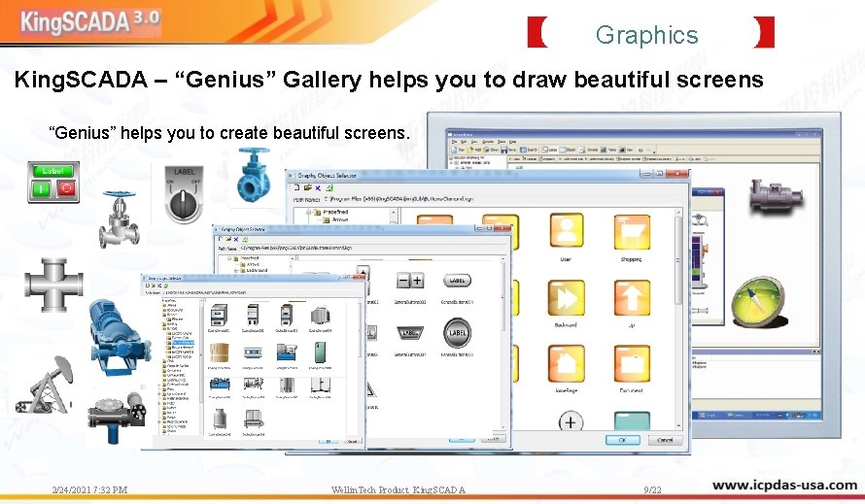Select the grey storage tank device in the bottom row

(219, 420)
